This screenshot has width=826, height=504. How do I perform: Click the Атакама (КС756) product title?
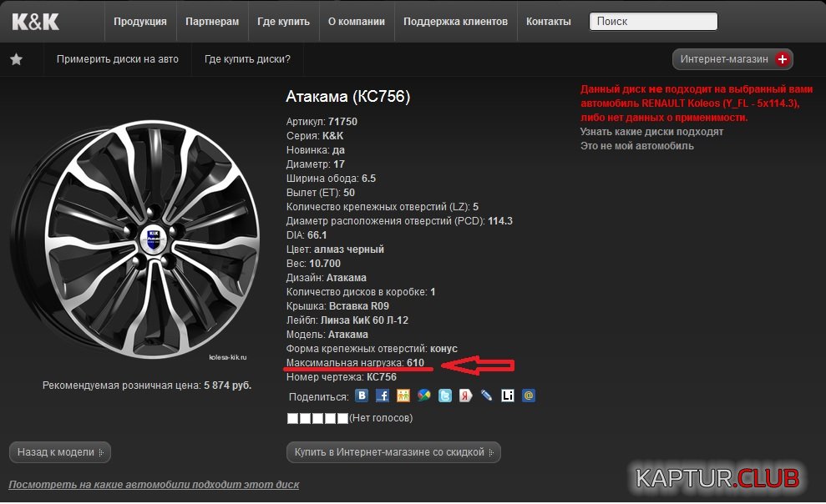[347, 96]
